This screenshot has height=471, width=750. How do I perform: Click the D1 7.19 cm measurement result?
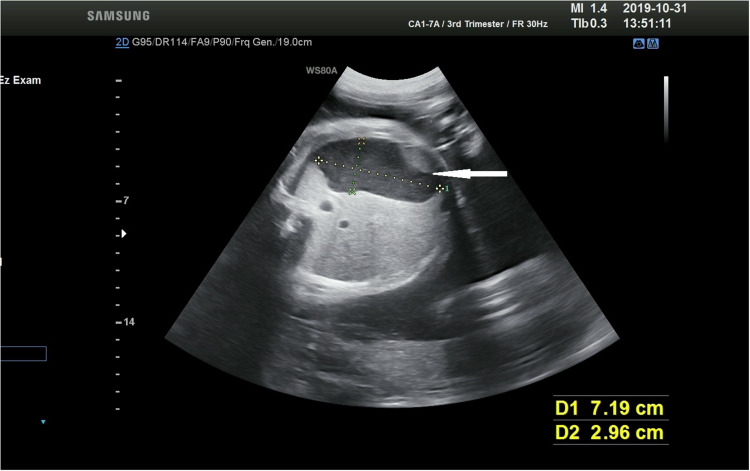click(610, 408)
